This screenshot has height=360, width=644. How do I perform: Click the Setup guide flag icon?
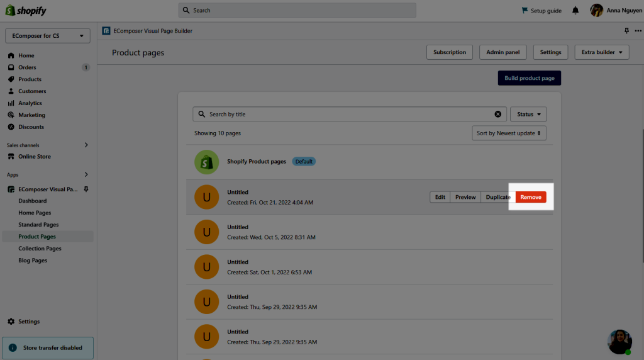525,10
